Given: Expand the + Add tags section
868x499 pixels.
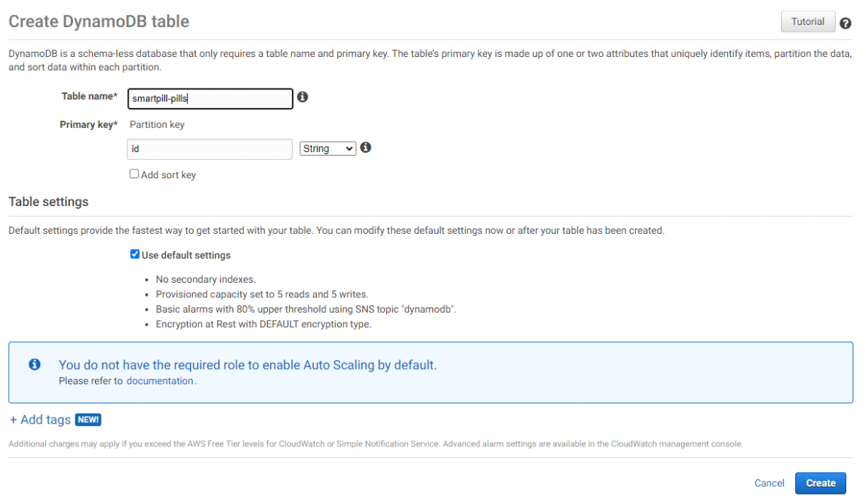Looking at the screenshot, I should click(x=40, y=420).
